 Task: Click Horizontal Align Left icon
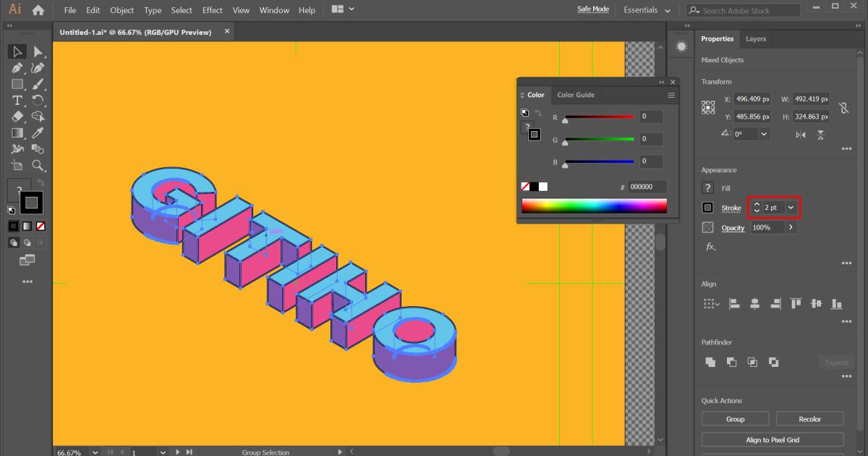pyautogui.click(x=734, y=304)
